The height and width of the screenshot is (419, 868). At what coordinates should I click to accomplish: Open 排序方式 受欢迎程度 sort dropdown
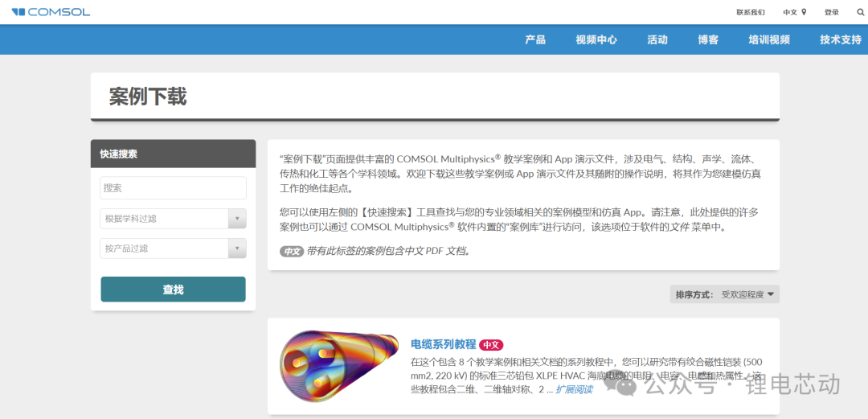724,294
